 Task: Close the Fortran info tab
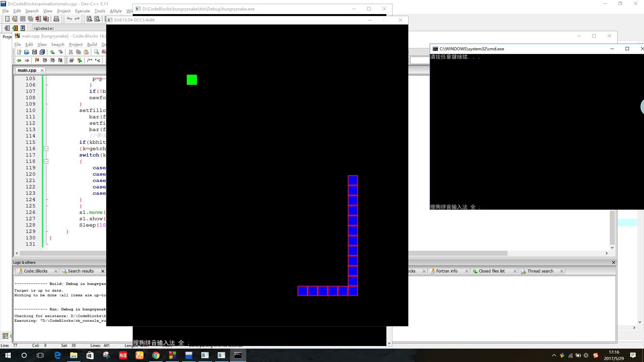(467, 271)
